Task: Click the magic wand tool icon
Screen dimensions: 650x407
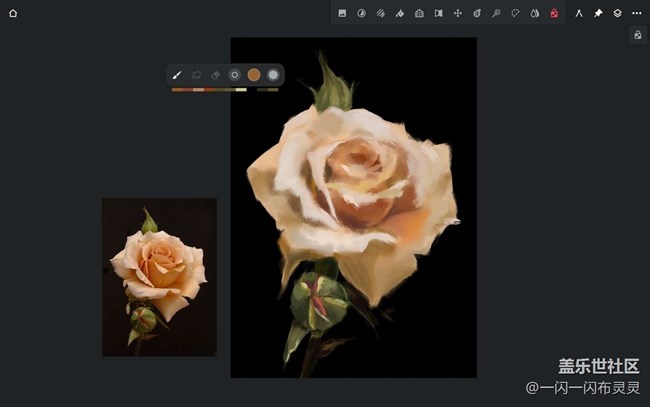Action: point(496,13)
